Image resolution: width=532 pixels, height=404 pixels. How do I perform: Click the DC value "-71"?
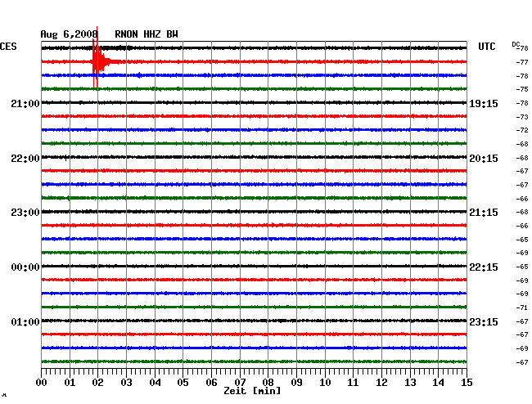(522, 307)
